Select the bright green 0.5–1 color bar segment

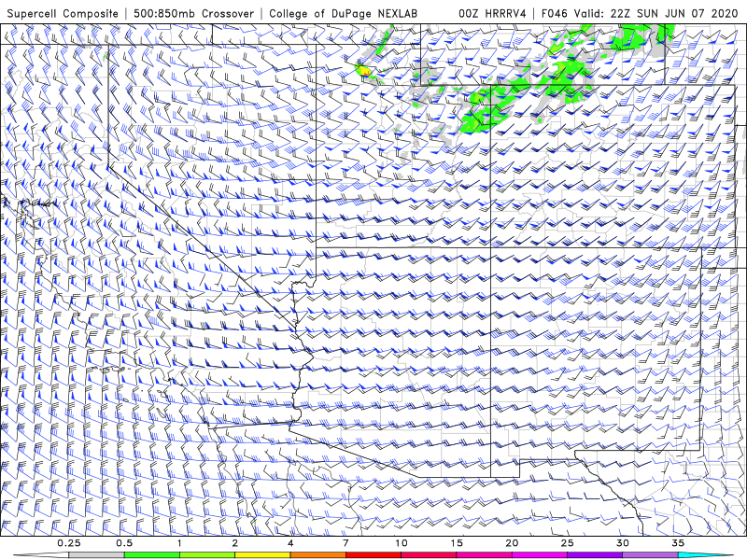[x=151, y=555]
